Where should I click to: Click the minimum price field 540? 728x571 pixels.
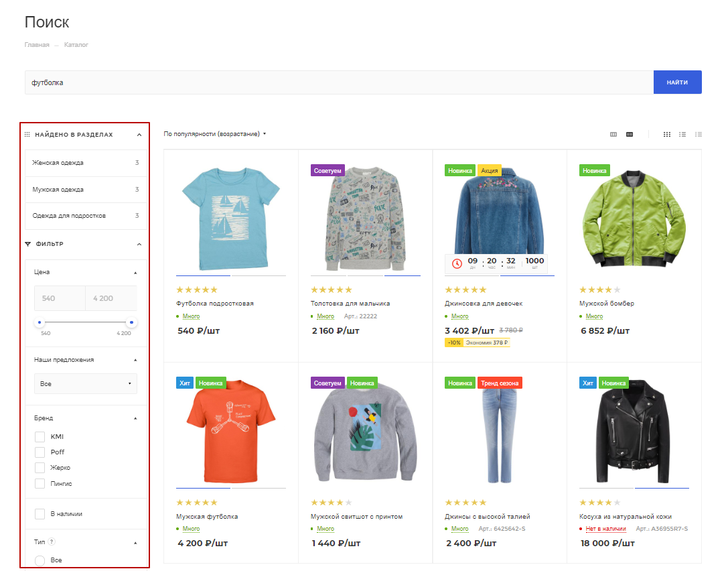(x=60, y=298)
